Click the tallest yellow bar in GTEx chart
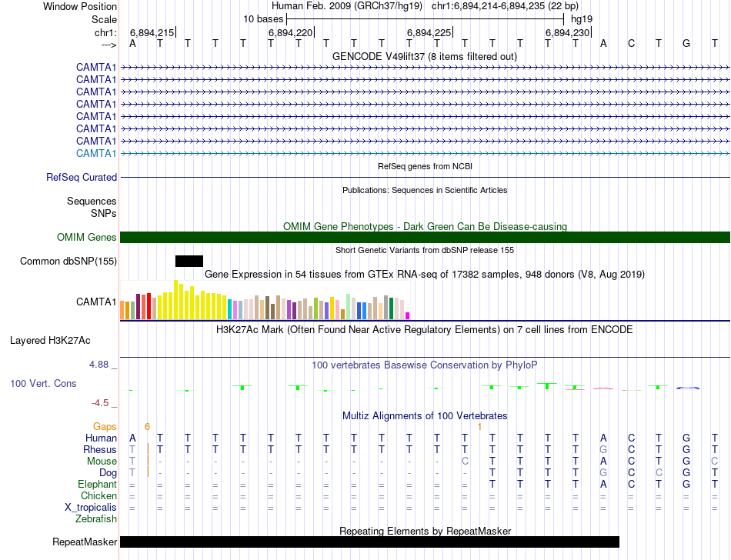This screenshot has width=731, height=560. coord(175,299)
